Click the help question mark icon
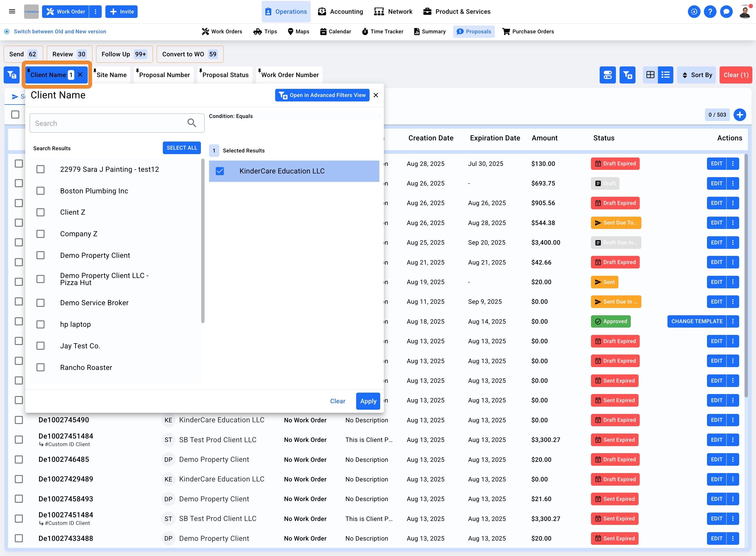 click(x=710, y=11)
